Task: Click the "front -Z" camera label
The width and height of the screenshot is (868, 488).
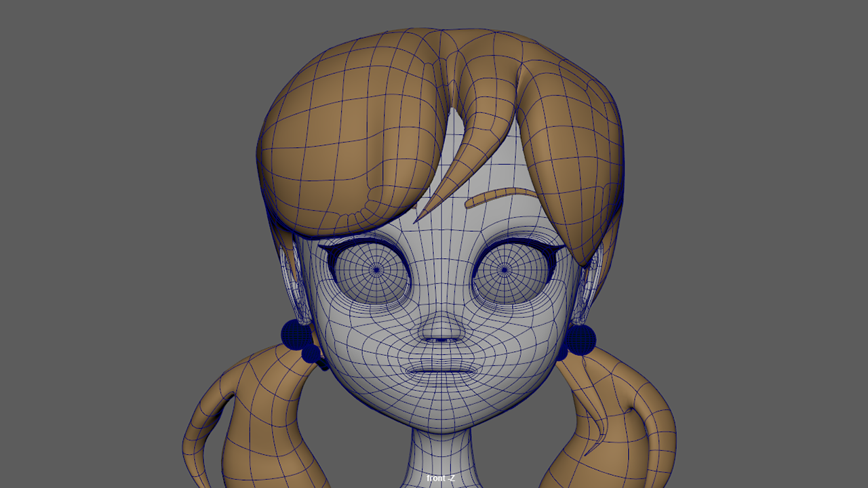Action: coord(441,479)
